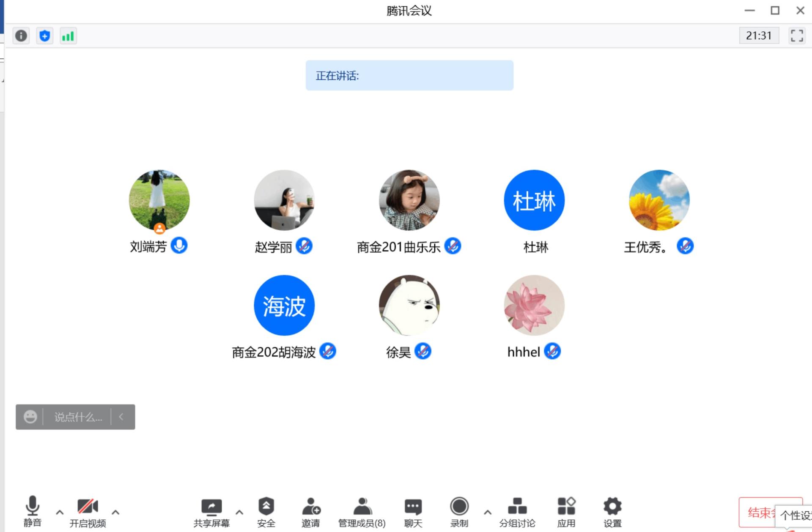Click the orange host badge on 刘端芳
Image resolution: width=812 pixels, height=532 pixels.
[159, 229]
